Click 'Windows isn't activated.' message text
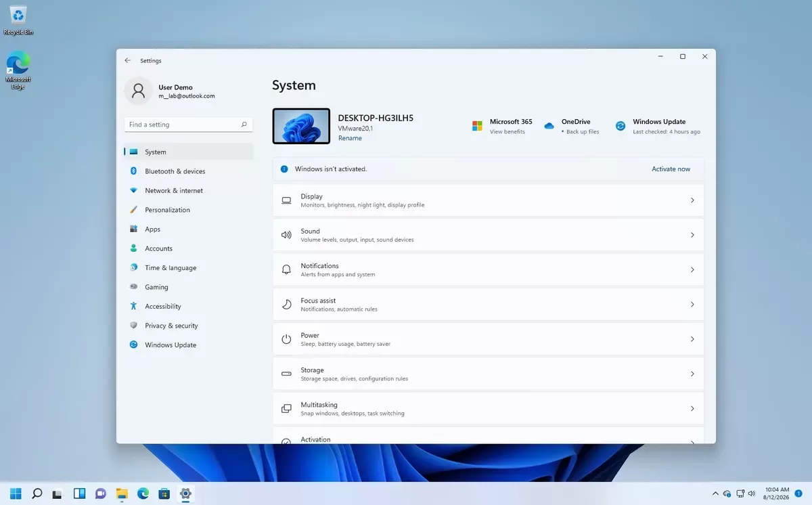The image size is (812, 505). click(x=331, y=169)
